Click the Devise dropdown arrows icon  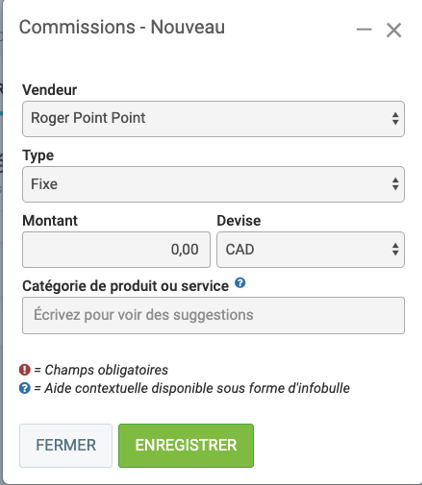[x=395, y=249]
